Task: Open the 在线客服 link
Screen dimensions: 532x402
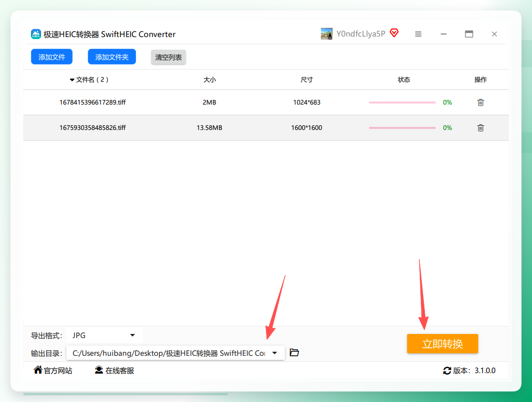Action: click(x=115, y=371)
